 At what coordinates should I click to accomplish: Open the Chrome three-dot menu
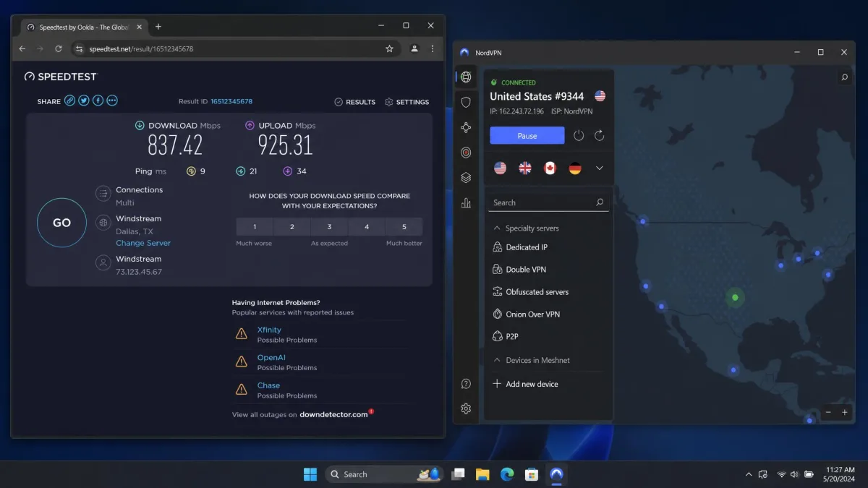[x=433, y=49]
